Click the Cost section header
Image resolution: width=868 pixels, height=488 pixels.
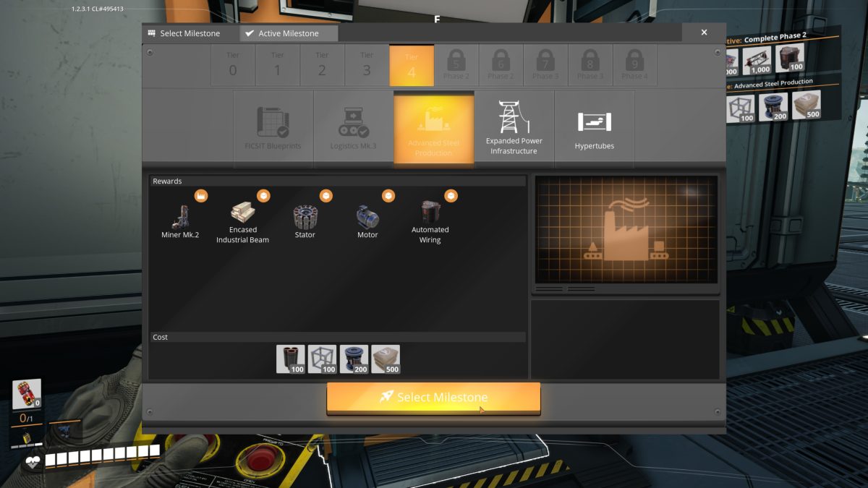click(x=337, y=337)
